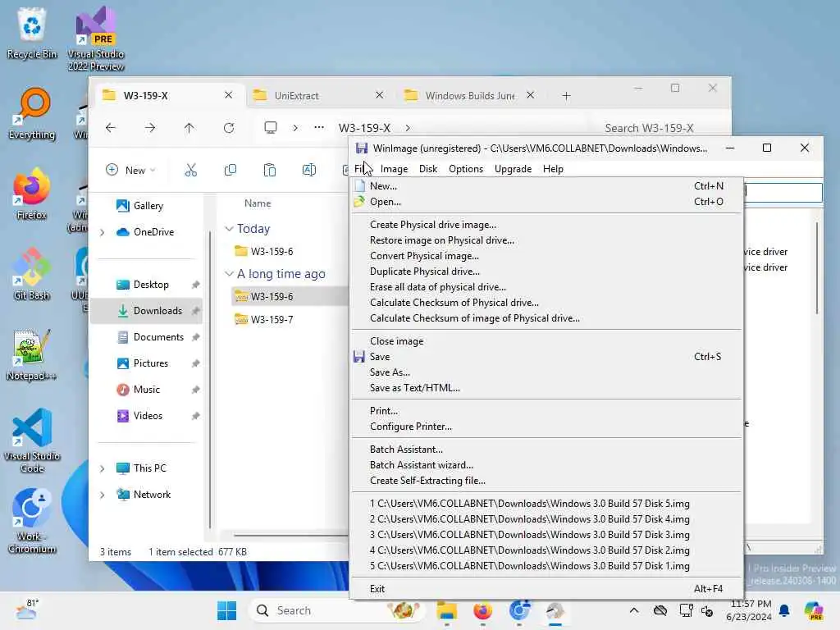The height and width of the screenshot is (630, 840).
Task: Expand the Network tree node
Action: click(x=103, y=495)
